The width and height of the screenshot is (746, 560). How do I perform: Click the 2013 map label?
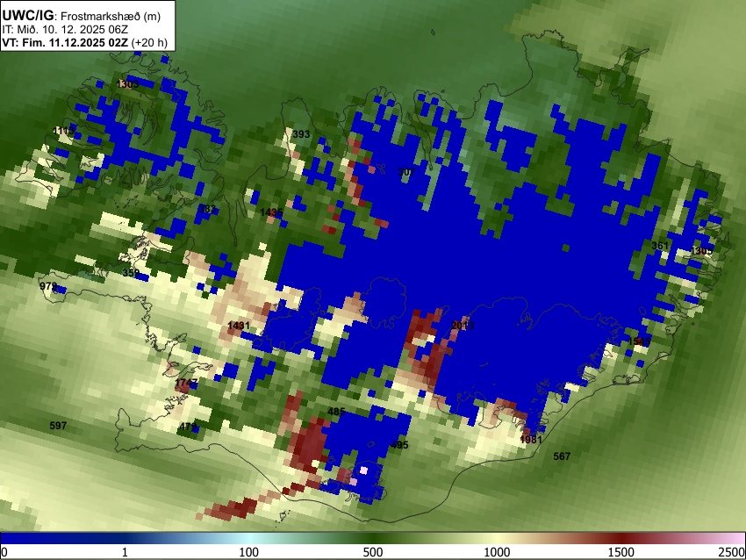pyautogui.click(x=463, y=326)
